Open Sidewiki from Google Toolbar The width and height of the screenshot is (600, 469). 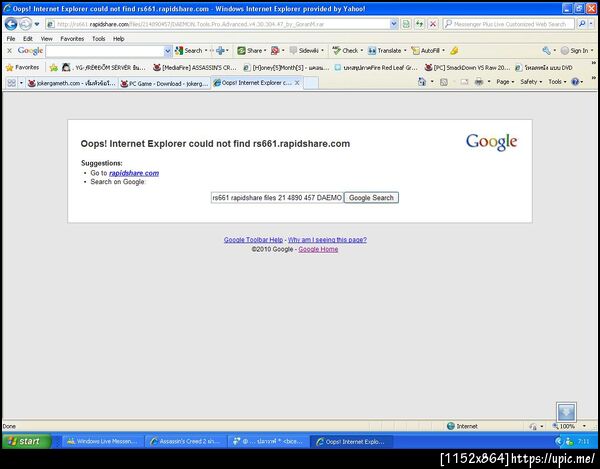[x=306, y=50]
